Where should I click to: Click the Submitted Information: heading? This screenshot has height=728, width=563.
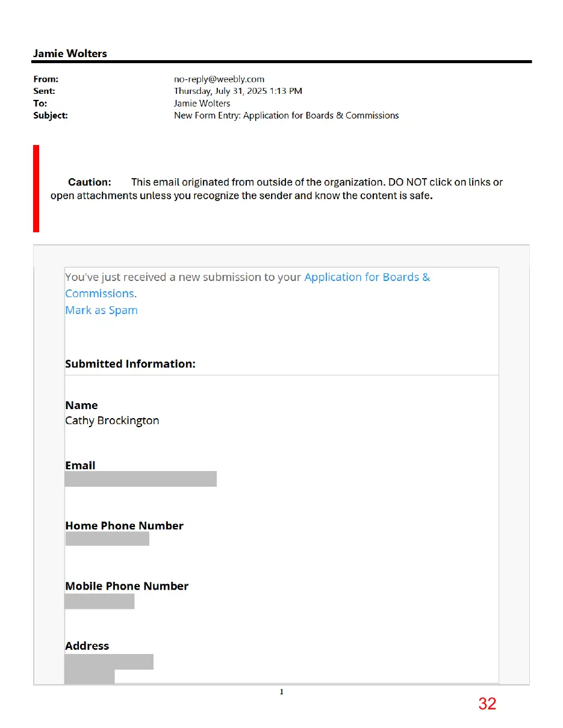pyautogui.click(x=130, y=364)
